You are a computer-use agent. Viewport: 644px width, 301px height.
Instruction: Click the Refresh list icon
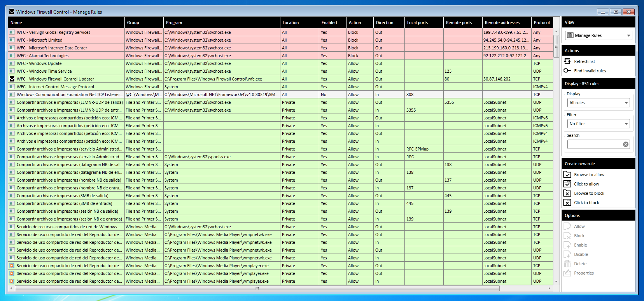point(567,61)
